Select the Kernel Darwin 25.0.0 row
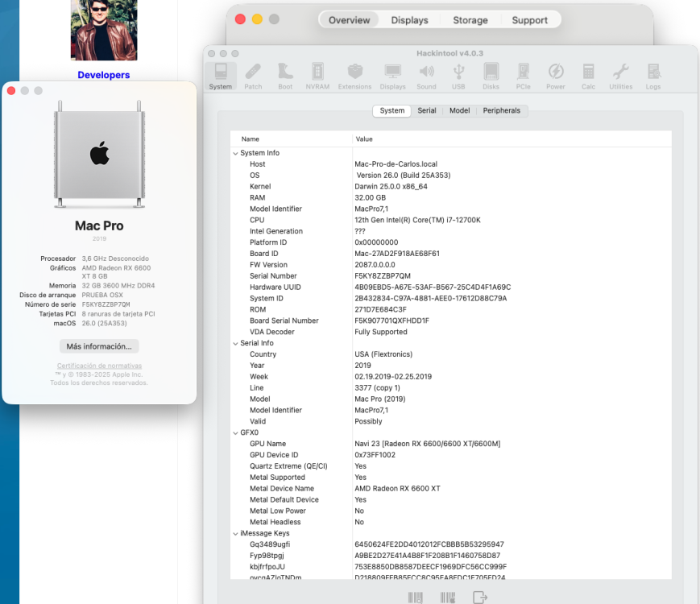Image resolution: width=700 pixels, height=604 pixels. (451, 187)
